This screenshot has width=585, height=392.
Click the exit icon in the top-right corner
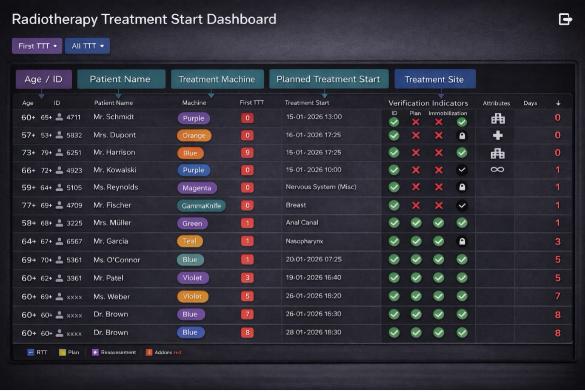tap(565, 19)
